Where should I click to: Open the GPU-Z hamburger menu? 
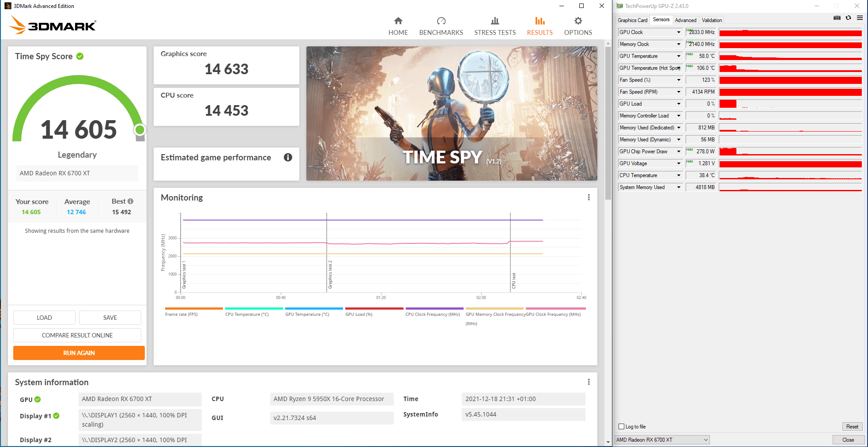860,18
